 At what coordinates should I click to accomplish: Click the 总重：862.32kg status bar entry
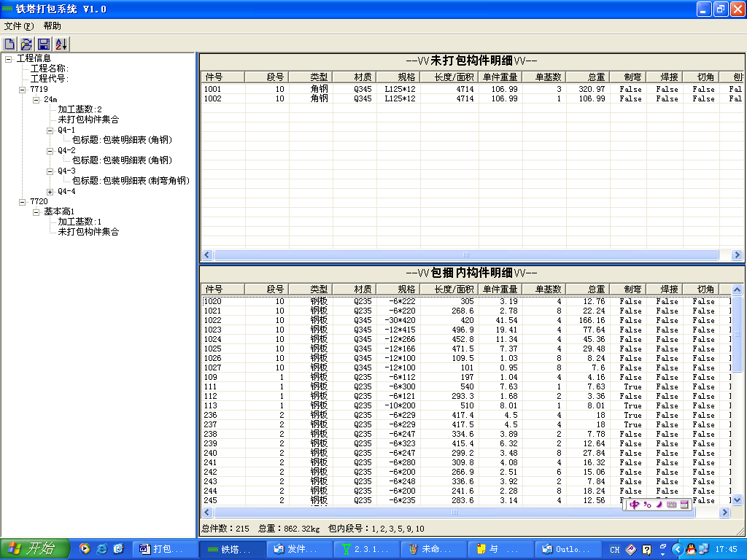tap(288, 529)
